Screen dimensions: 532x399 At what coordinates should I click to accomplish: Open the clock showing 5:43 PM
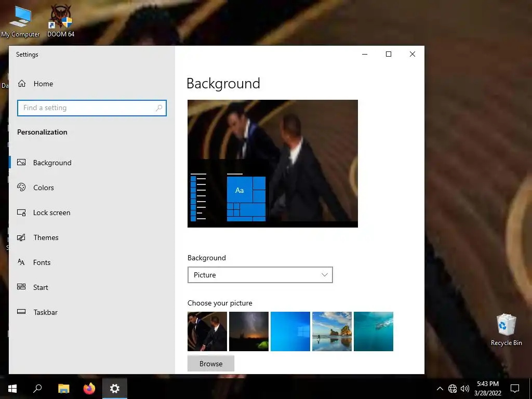pyautogui.click(x=487, y=389)
